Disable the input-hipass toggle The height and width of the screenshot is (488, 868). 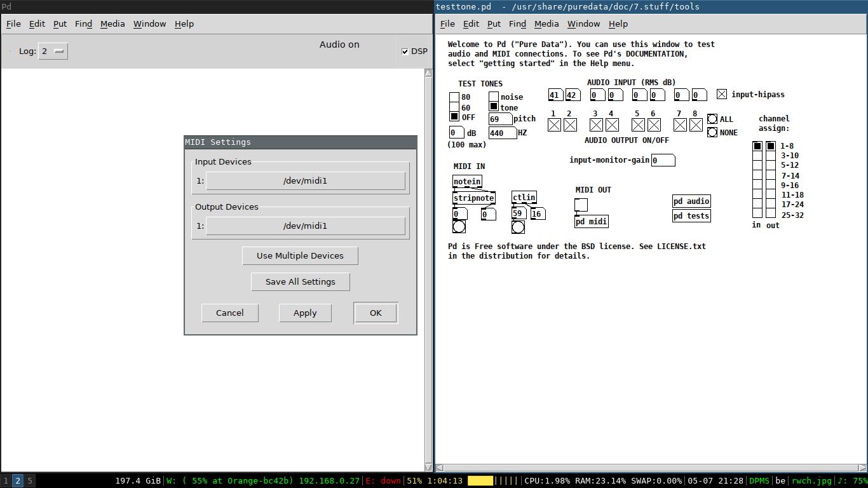pyautogui.click(x=722, y=94)
